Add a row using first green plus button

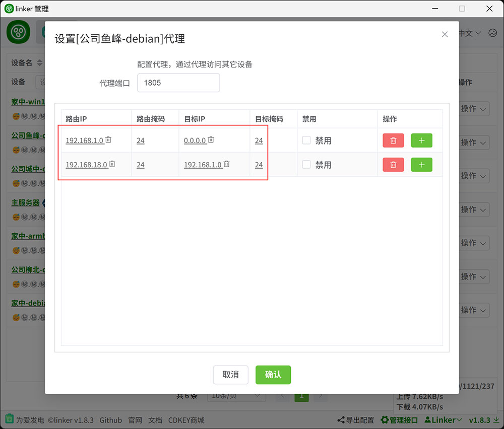[x=421, y=140]
